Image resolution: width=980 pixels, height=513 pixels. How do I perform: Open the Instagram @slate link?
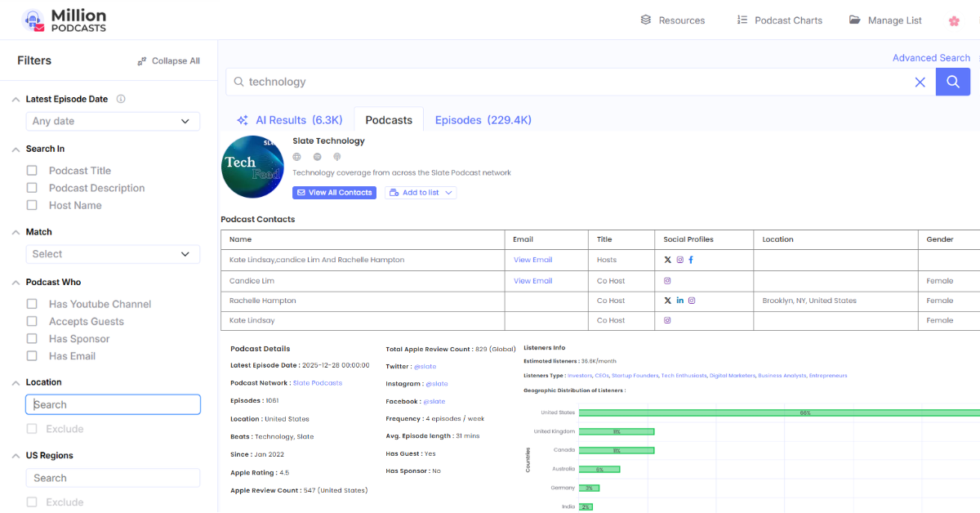click(436, 383)
